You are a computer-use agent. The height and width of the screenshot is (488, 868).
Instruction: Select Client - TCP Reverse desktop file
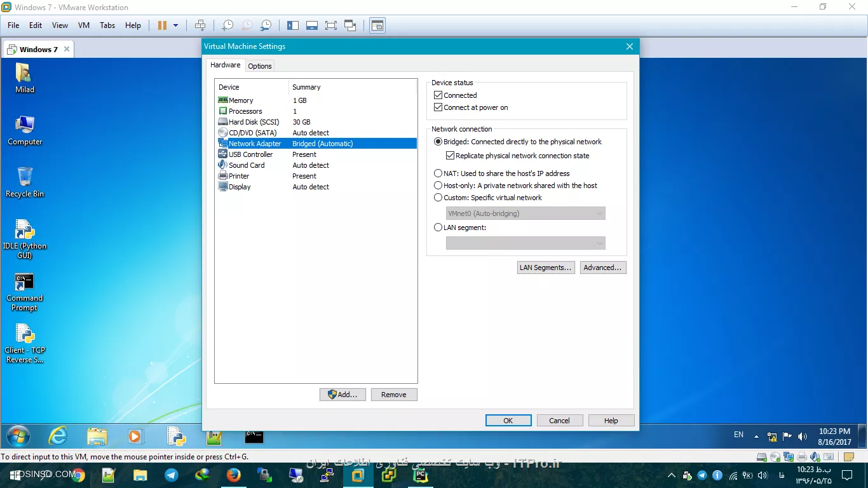click(x=25, y=344)
